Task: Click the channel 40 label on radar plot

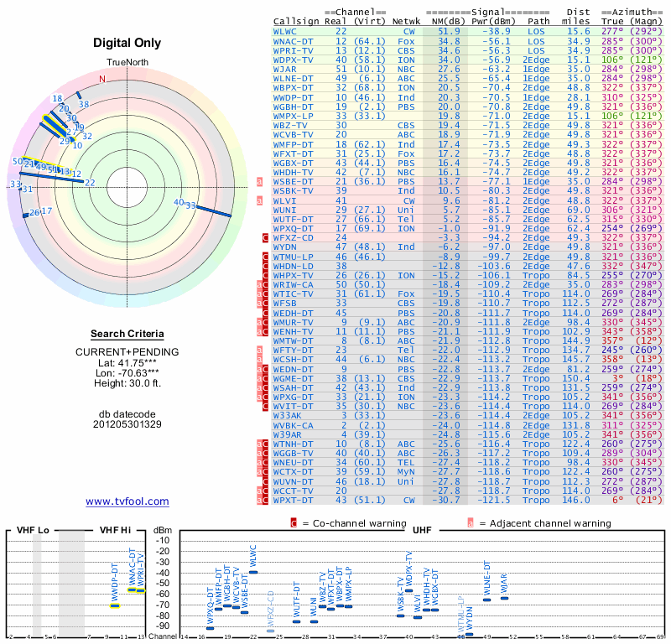Action: pyautogui.click(x=179, y=202)
